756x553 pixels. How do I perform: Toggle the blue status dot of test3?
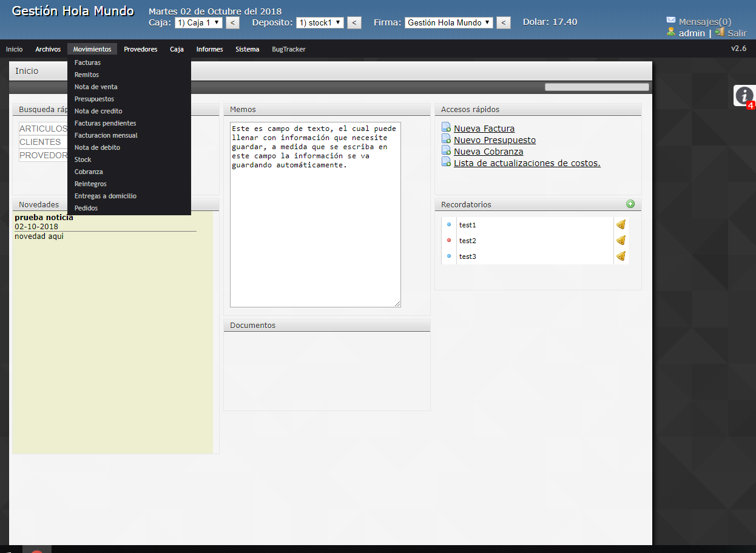(x=449, y=256)
